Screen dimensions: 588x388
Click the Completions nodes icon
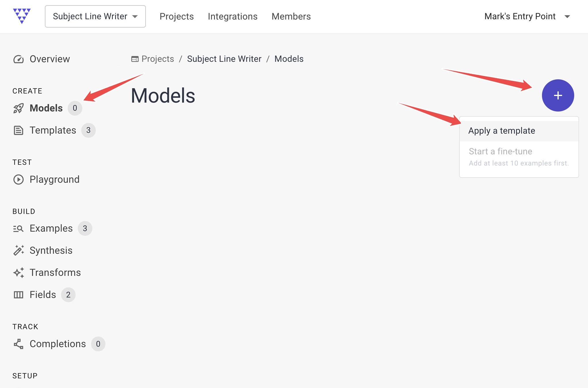click(x=18, y=344)
